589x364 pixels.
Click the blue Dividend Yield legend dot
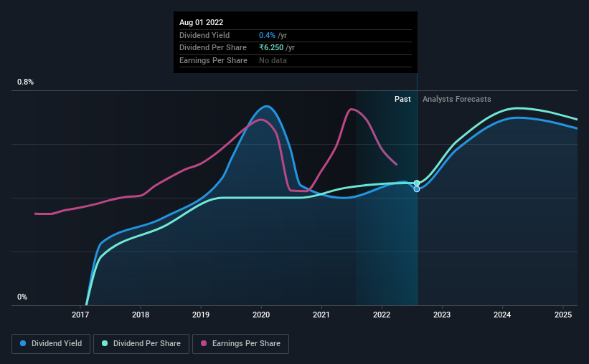coord(23,343)
